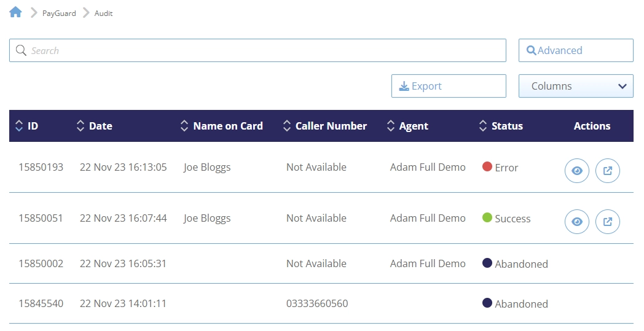The height and width of the screenshot is (331, 644).
Task: Expand the Columns dropdown
Action: [575, 87]
